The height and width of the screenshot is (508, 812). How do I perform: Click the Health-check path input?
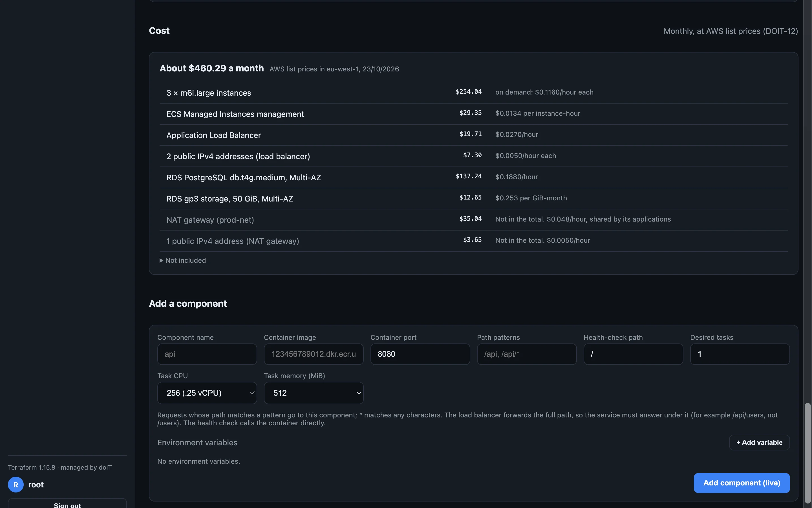click(x=633, y=354)
